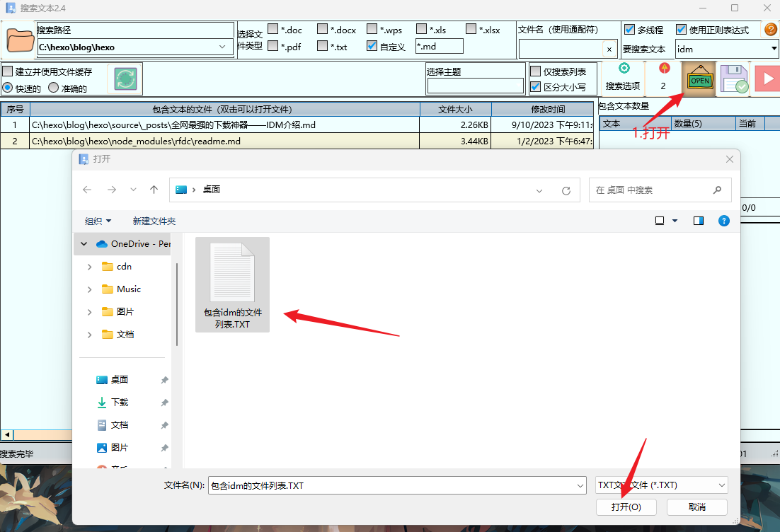This screenshot has width=780, height=532.
Task: Open the organize (组织) menu
Action: (98, 221)
